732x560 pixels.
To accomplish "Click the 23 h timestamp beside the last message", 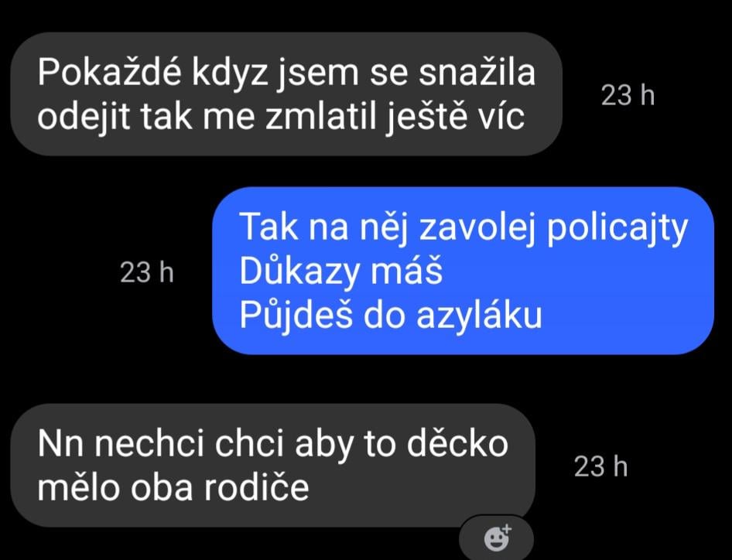I will [x=600, y=466].
